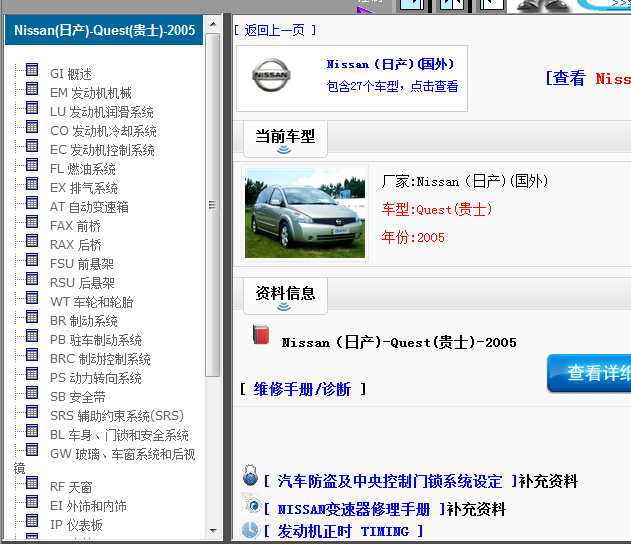Image resolution: width=631 pixels, height=544 pixels.
Task: Select SRS 辅助约束系统(SRS) tree entry
Action: tap(117, 416)
